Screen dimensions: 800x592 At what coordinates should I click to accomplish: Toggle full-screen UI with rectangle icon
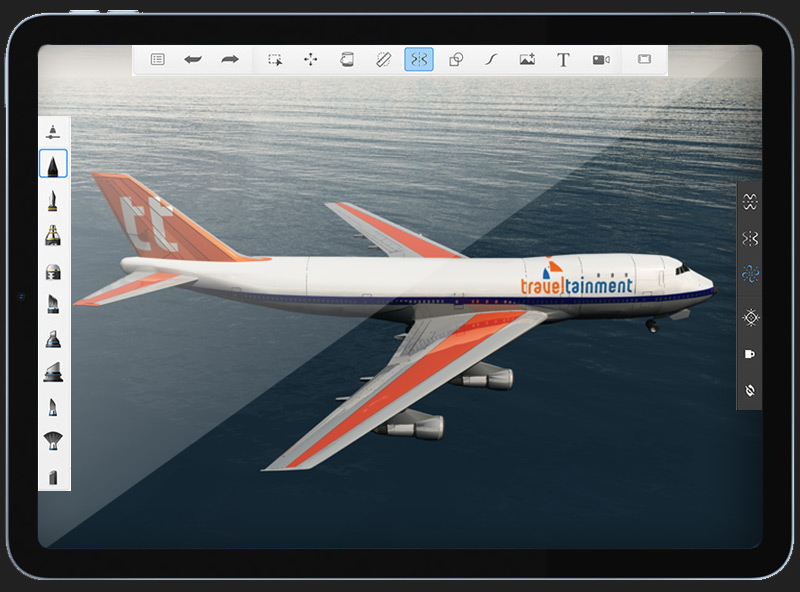click(x=644, y=60)
